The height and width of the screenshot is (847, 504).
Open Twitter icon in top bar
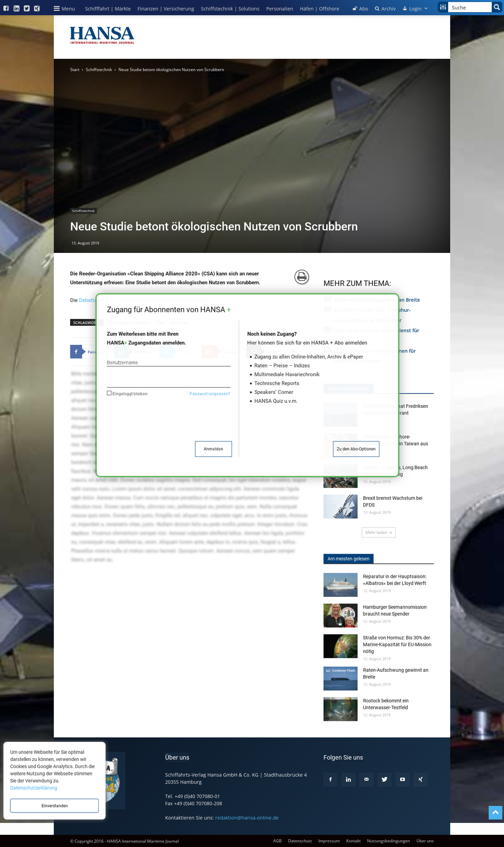(27, 8)
